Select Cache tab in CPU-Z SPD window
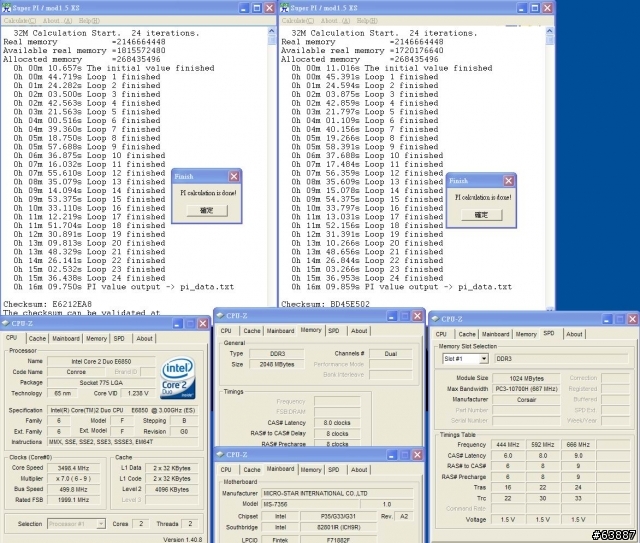This screenshot has width=640, height=543. [467, 334]
